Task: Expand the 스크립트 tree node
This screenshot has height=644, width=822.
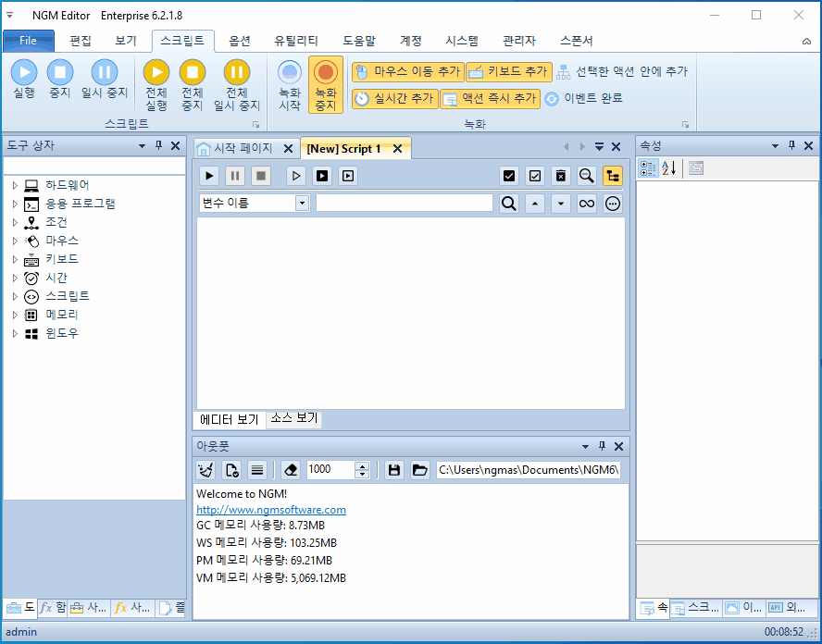Action: click(x=15, y=296)
